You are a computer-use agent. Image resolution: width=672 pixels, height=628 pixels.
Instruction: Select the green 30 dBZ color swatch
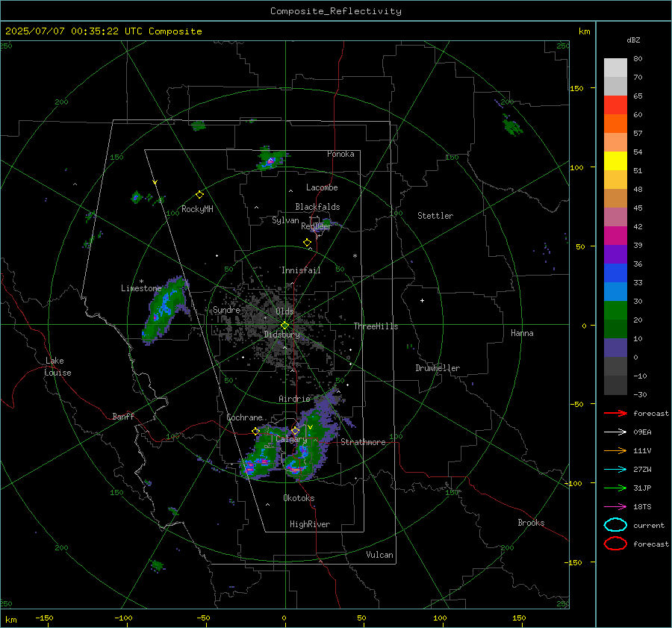615,311
